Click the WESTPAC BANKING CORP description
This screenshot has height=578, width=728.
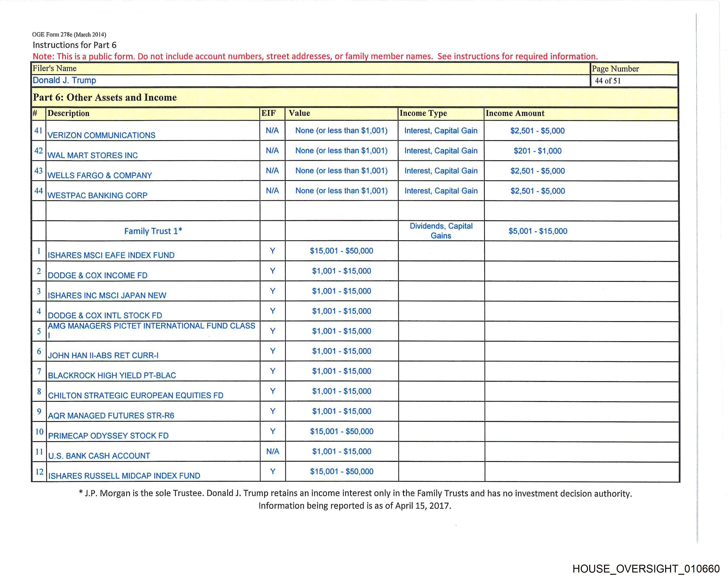coord(97,195)
